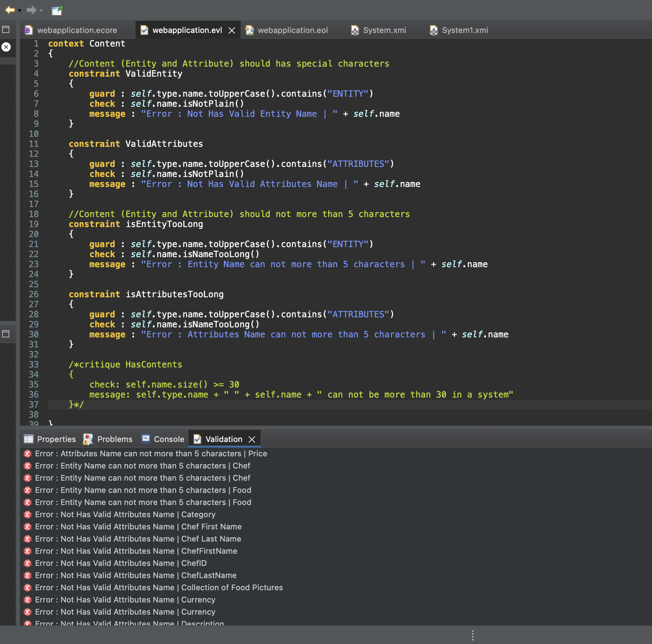
Task: Click error icon beside 'Collection of Food Pictures' row
Action: [28, 588]
